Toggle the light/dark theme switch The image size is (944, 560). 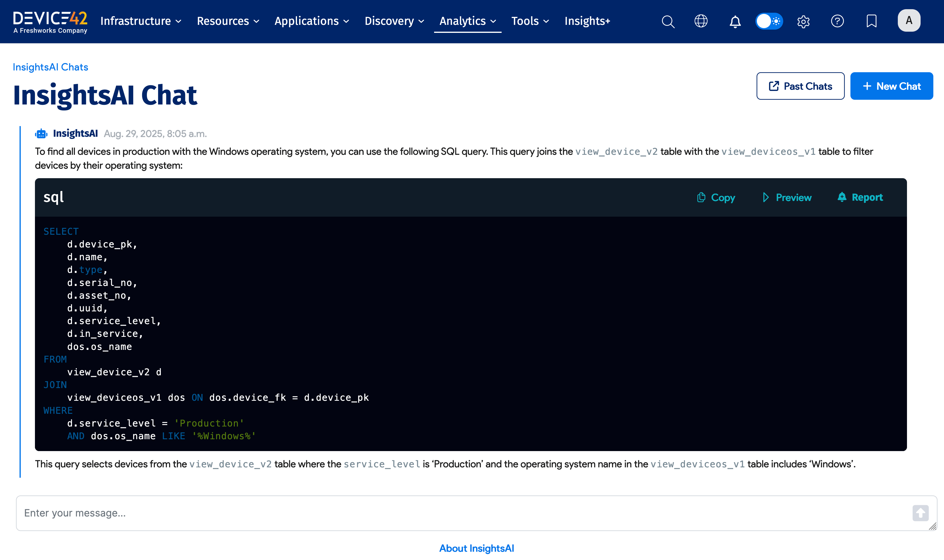(769, 21)
